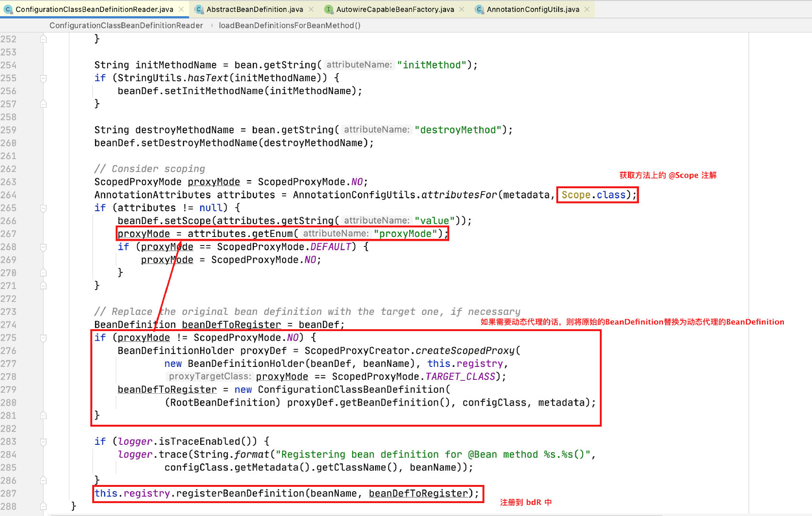Collapse the logger trace block at line 283
The image size is (812, 516).
point(43,441)
